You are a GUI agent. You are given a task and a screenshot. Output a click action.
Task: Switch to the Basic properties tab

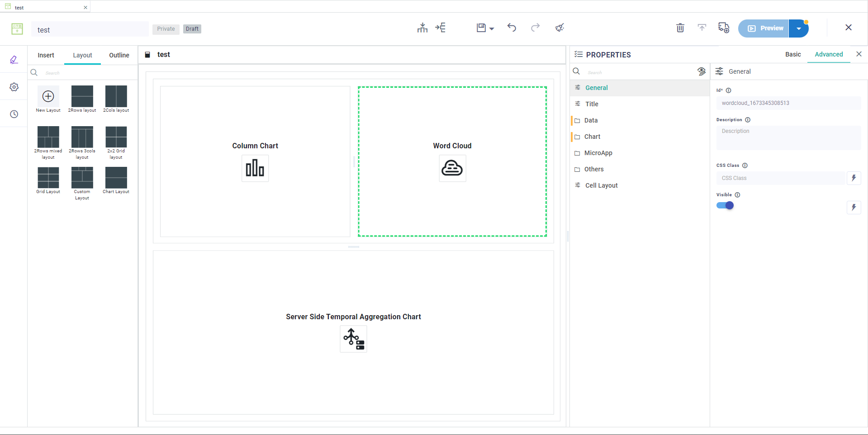click(792, 54)
